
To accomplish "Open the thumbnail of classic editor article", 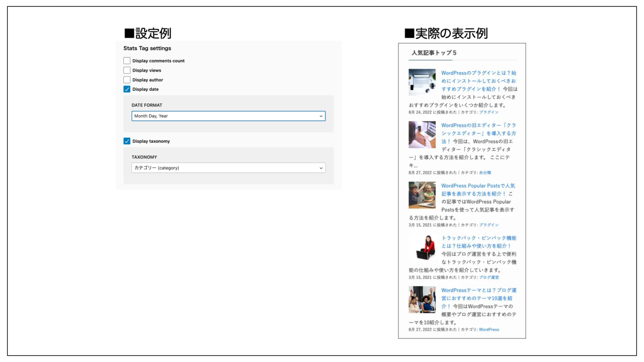I will click(x=422, y=134).
